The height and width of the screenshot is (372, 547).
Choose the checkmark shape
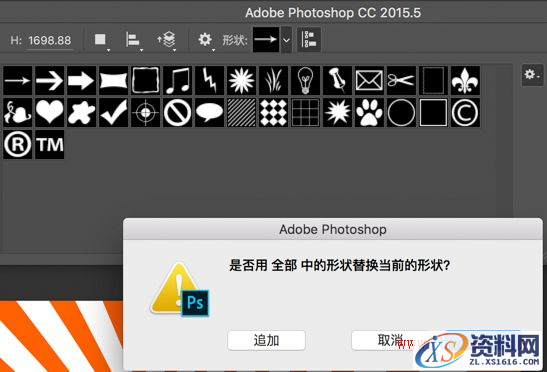[113, 112]
